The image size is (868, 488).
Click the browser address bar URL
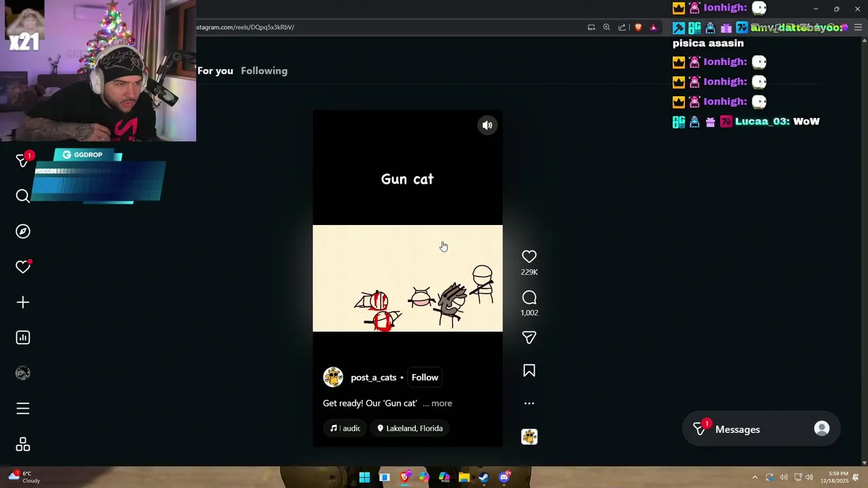(x=245, y=27)
